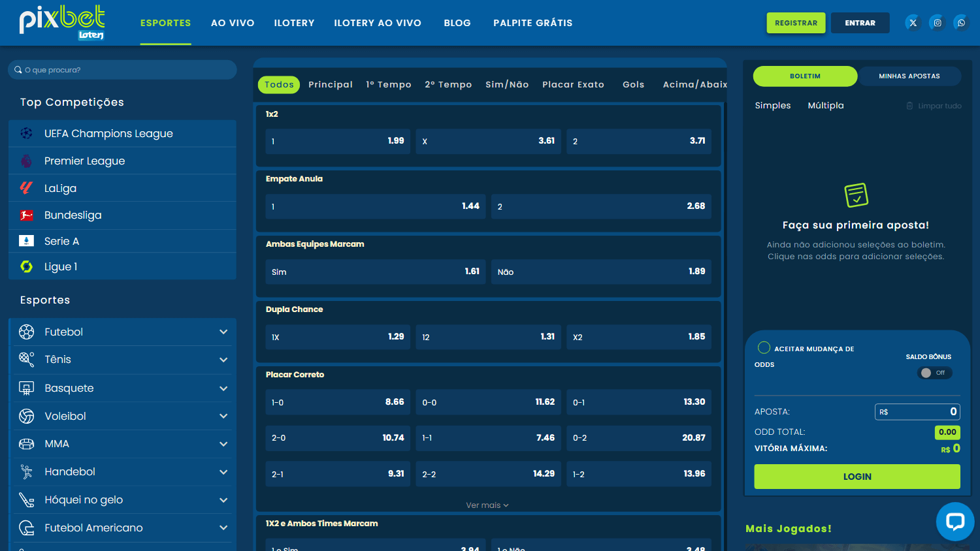Click the Futebol soccer ball icon

[x=26, y=332]
